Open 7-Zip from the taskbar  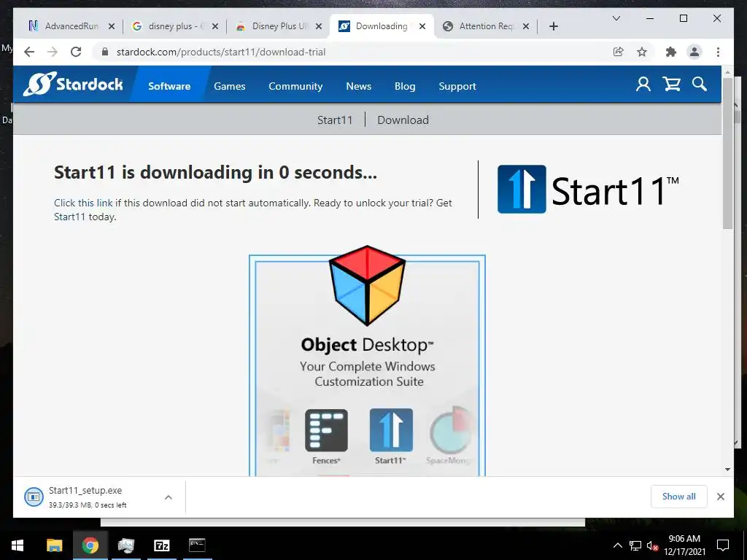162,545
